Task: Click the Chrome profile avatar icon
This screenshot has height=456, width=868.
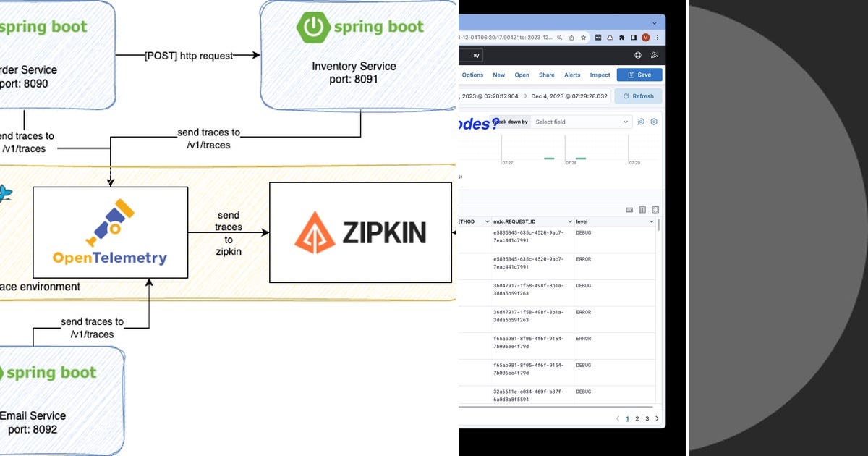Action: pos(645,36)
